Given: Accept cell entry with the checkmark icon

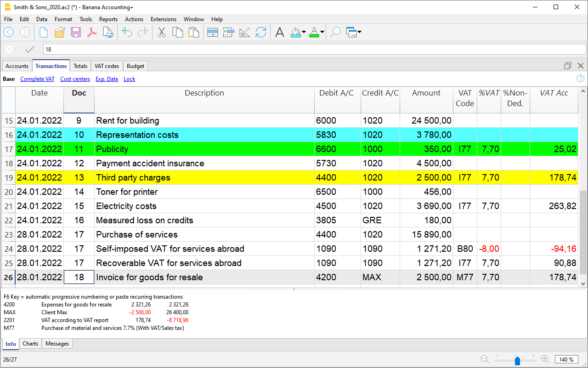Looking at the screenshot, I should 30,49.
